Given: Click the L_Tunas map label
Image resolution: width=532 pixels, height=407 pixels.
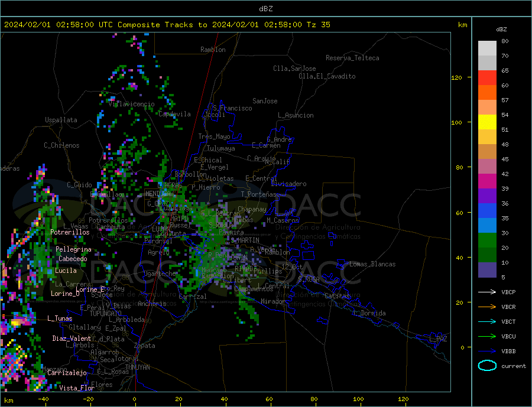Looking at the screenshot, I should click(60, 318).
